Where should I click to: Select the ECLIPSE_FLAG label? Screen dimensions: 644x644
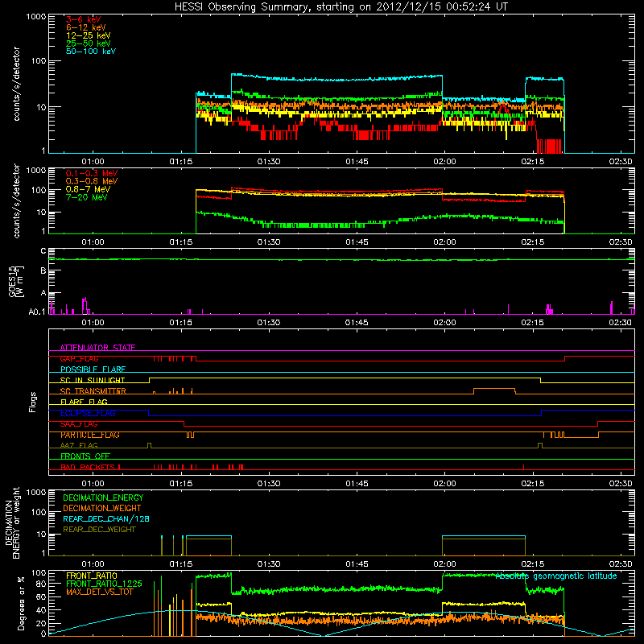[88, 413]
